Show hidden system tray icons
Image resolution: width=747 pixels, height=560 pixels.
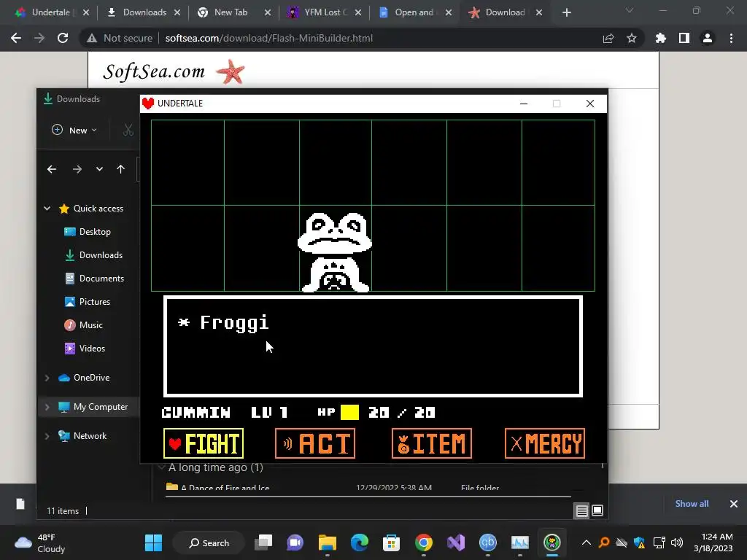pos(587,542)
